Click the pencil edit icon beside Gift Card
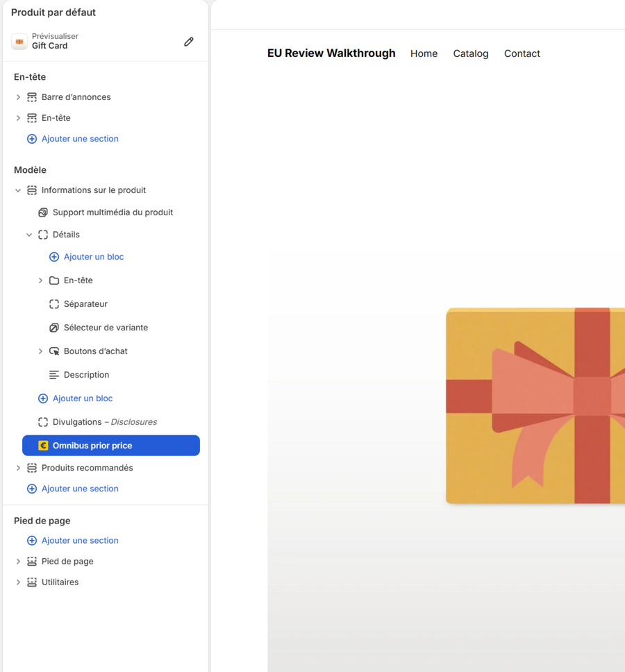 click(189, 42)
